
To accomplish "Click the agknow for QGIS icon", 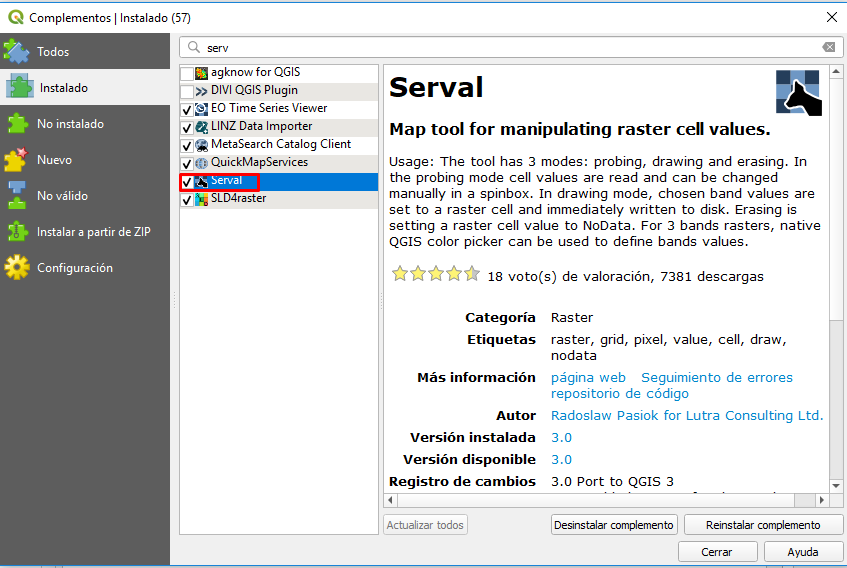I will (x=202, y=73).
